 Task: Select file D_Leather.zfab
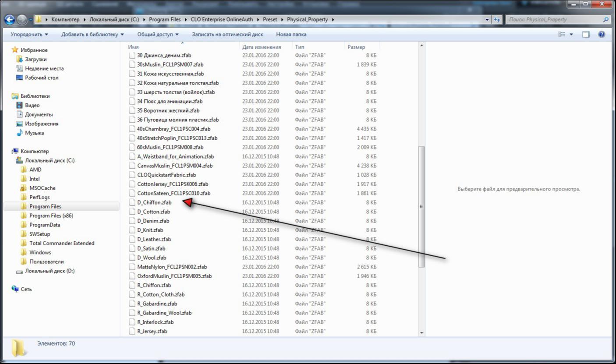coord(154,239)
